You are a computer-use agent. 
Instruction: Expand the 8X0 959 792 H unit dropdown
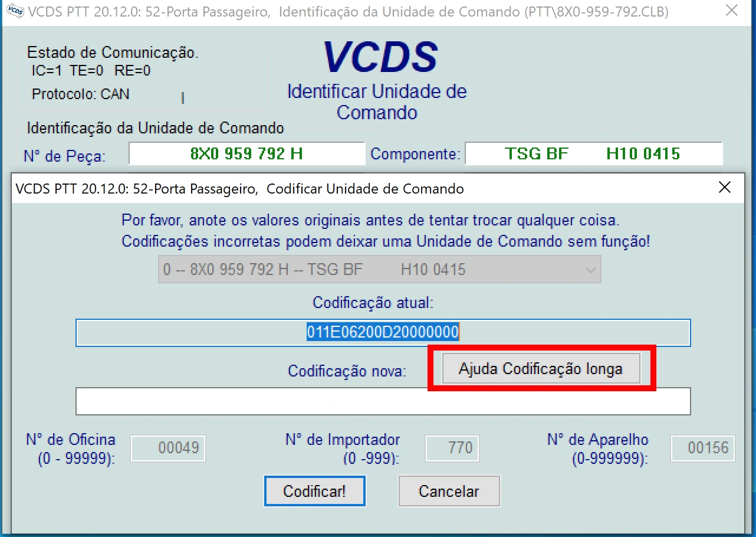point(590,270)
